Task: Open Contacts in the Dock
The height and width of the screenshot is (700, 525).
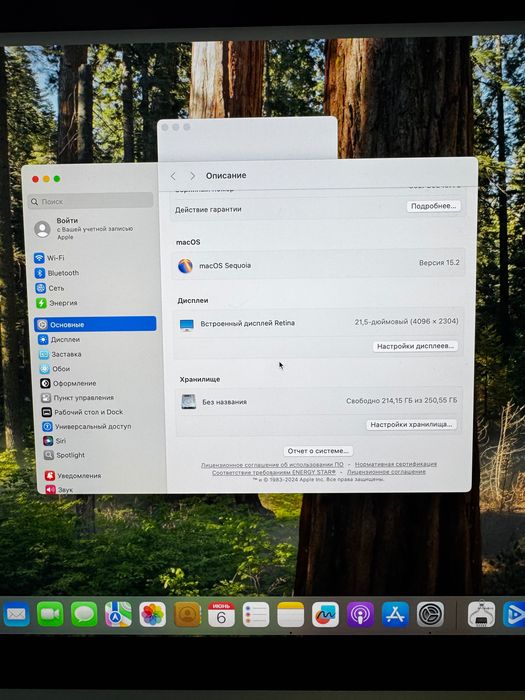Action: pyautogui.click(x=187, y=614)
